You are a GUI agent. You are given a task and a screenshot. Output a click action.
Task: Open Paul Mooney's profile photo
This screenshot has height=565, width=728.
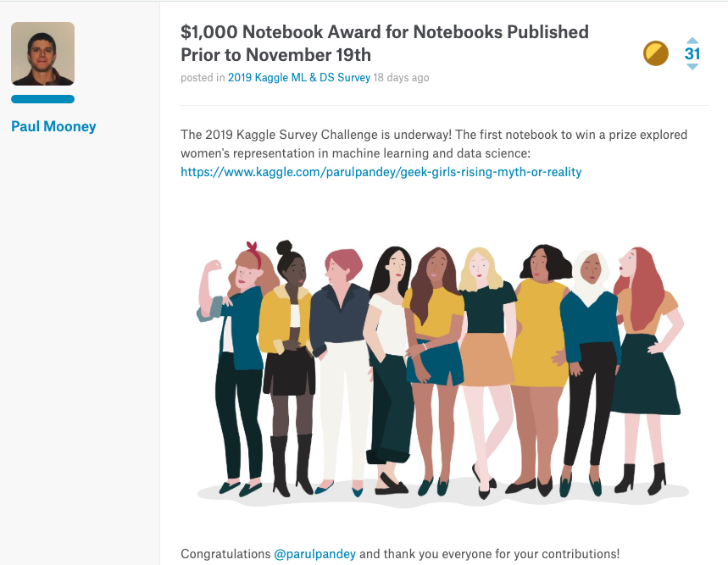click(42, 53)
